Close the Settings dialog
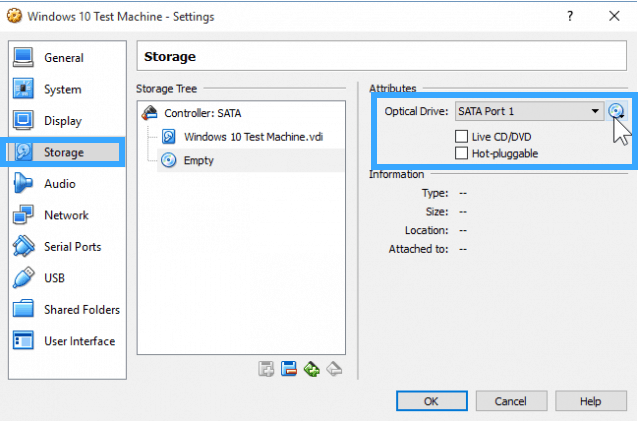Viewport: 638px width, 421px height. 614,16
